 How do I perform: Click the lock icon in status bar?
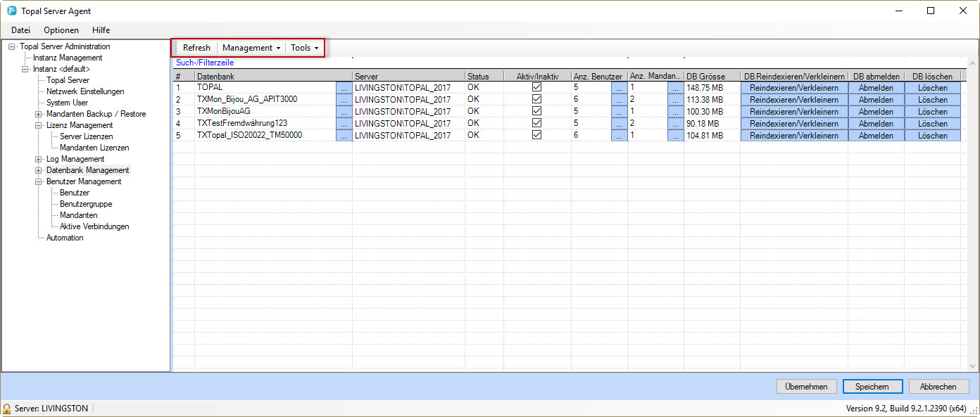[x=7, y=409]
